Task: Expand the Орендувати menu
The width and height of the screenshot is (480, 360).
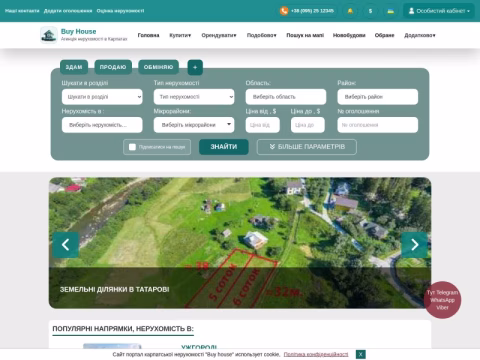Action: [219, 35]
